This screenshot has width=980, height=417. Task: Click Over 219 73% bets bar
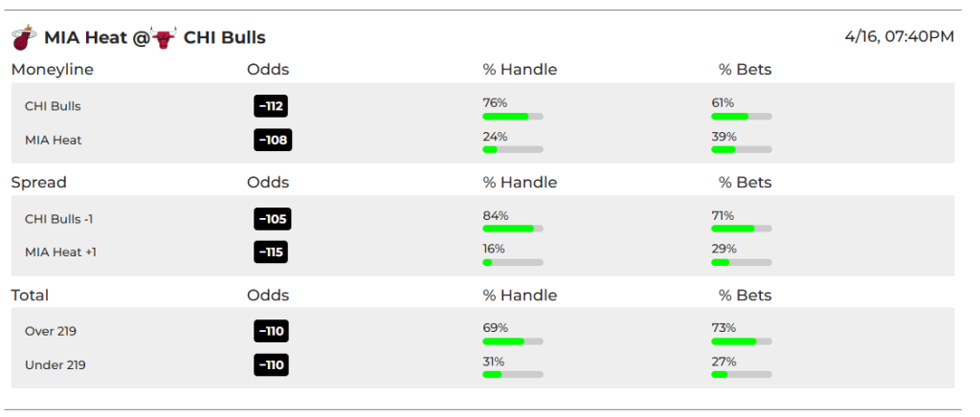point(742,341)
